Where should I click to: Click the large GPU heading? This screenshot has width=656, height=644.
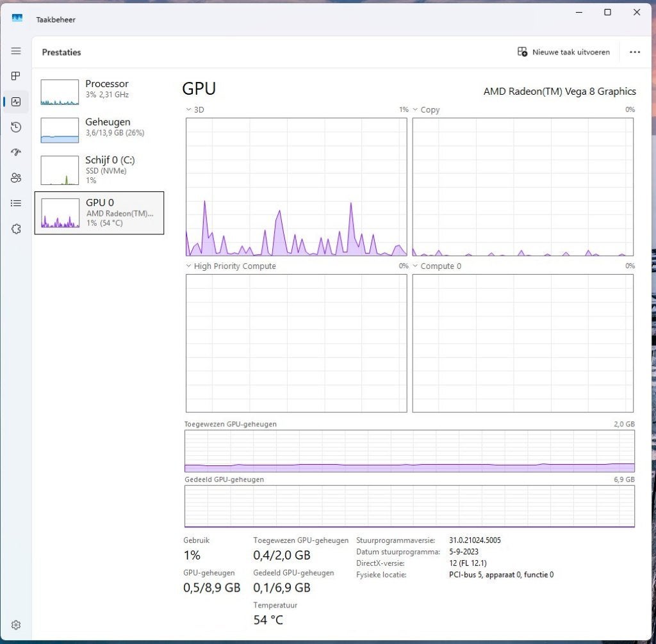[x=199, y=88]
